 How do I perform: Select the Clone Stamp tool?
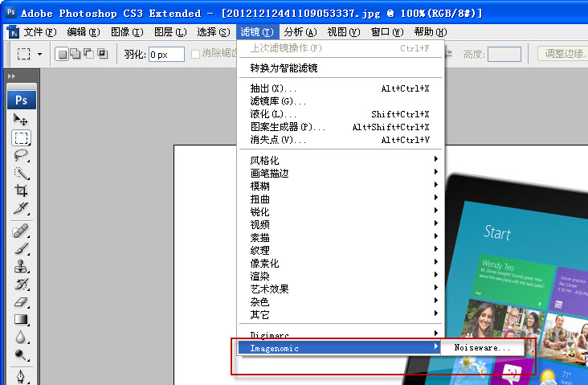pyautogui.click(x=21, y=266)
